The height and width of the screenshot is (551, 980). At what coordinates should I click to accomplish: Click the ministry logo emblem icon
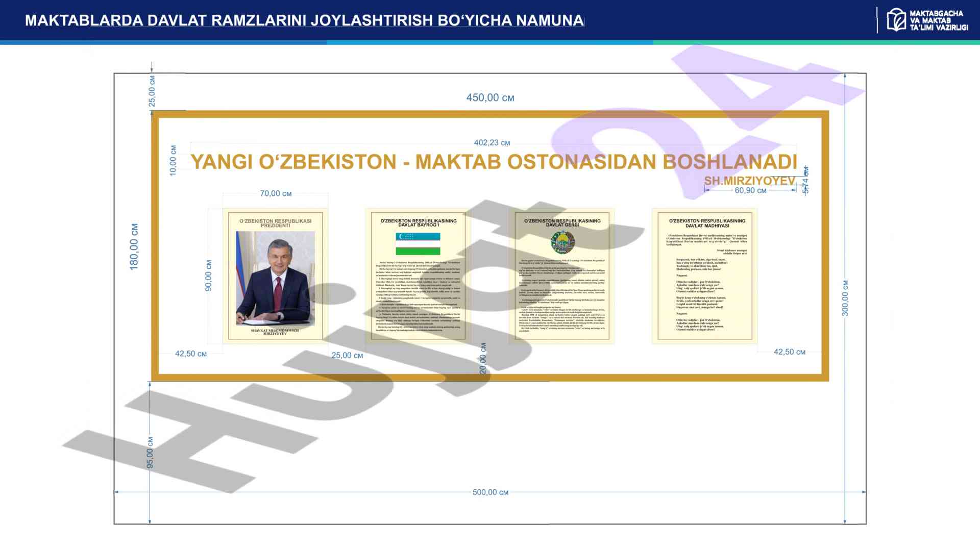click(x=896, y=20)
